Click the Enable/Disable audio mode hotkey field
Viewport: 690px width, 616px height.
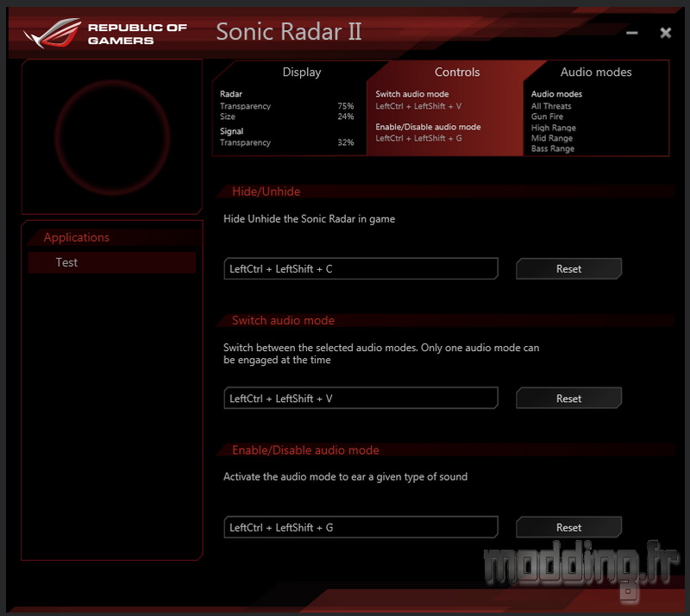point(361,527)
